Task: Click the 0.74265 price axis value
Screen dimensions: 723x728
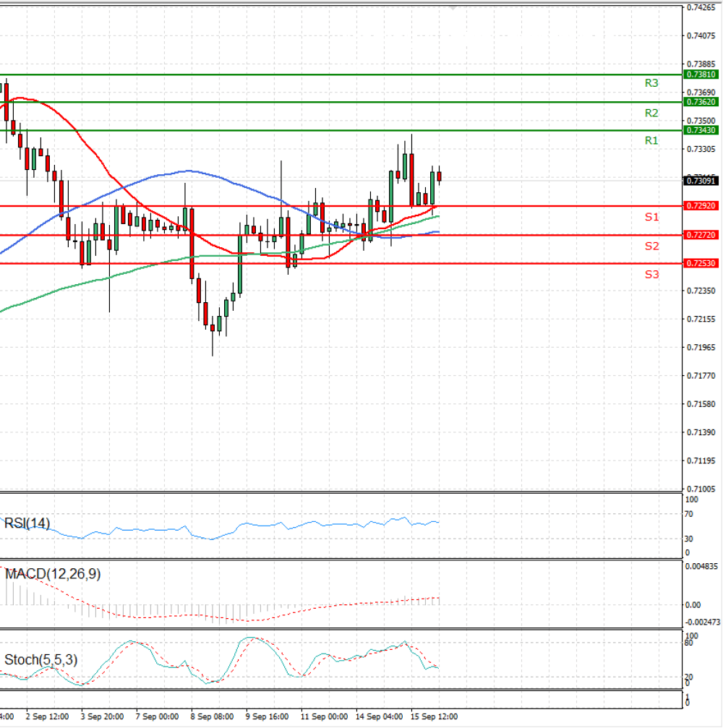Action: click(701, 7)
